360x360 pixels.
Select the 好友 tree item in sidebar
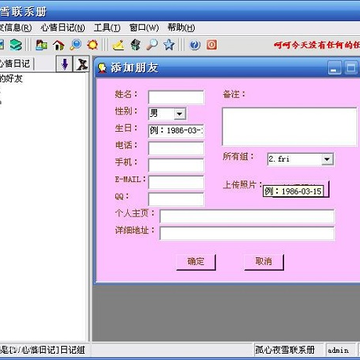[11, 79]
